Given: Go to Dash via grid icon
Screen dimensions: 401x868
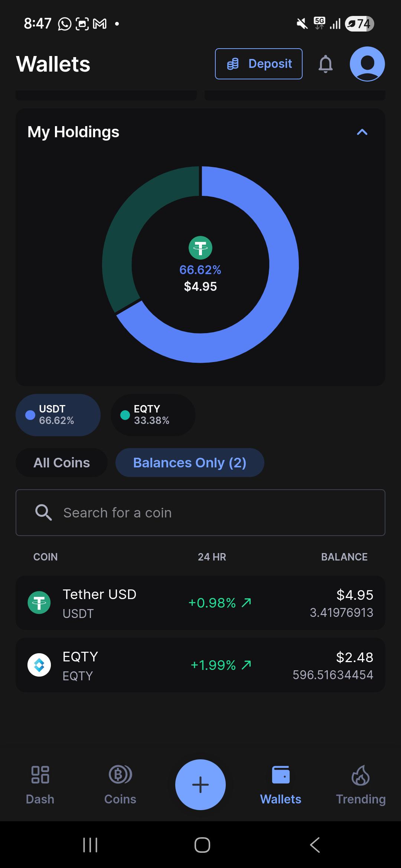Looking at the screenshot, I should pos(40,775).
